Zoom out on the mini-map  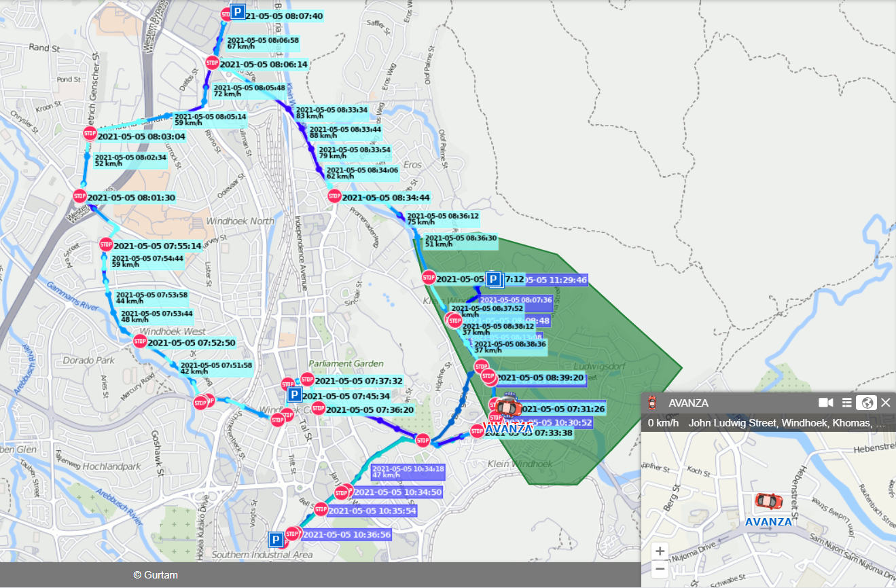coord(660,569)
